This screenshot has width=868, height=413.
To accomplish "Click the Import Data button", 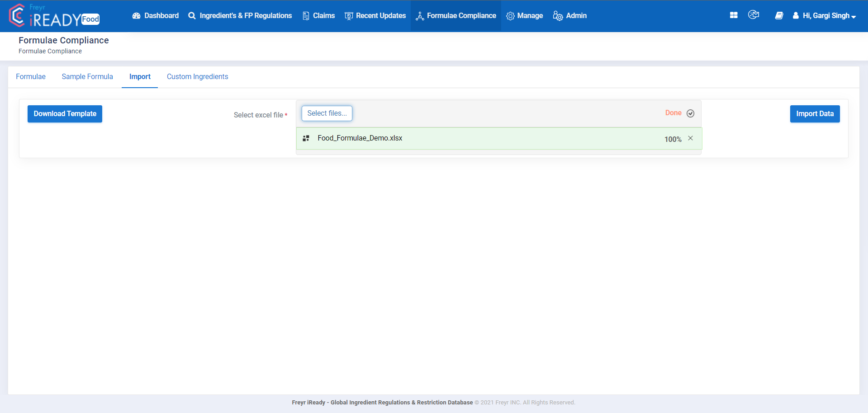I will pos(814,113).
